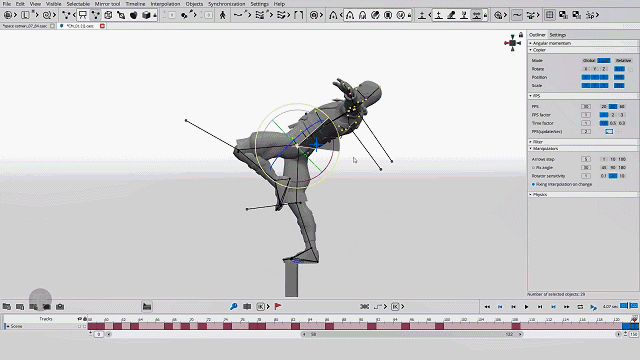Open the Interpolation menu
640x360 pixels.
(x=165, y=4)
